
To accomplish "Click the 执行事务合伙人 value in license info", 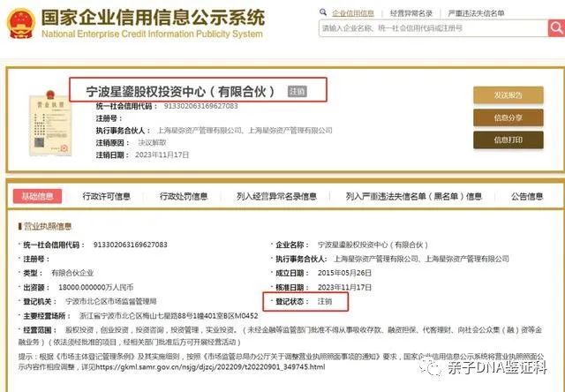I will click(x=421, y=259).
